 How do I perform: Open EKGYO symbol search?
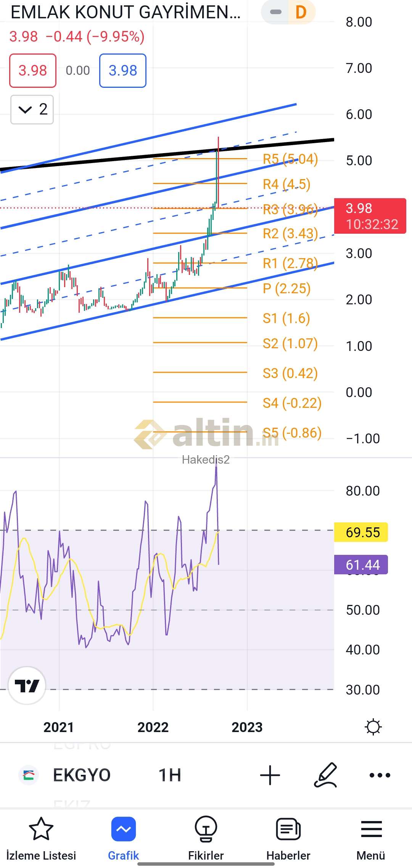coord(82,775)
